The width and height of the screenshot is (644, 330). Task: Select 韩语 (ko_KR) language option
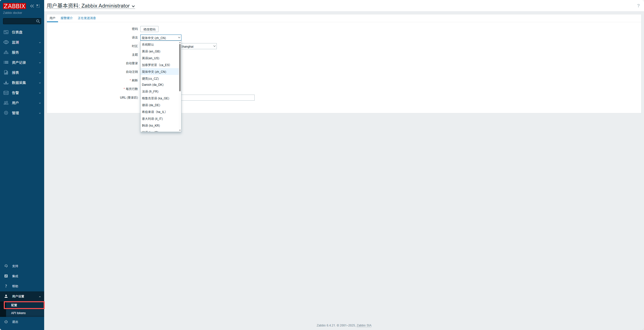(x=159, y=125)
